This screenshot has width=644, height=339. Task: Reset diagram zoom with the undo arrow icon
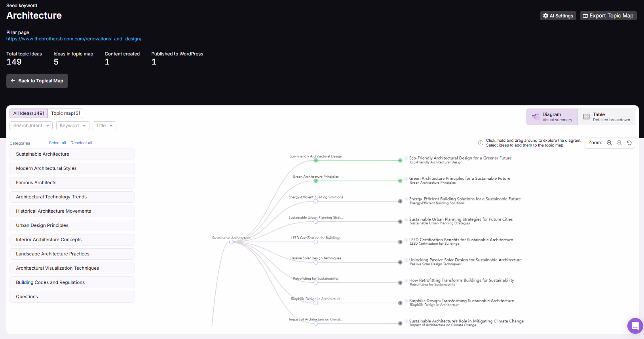click(x=629, y=143)
